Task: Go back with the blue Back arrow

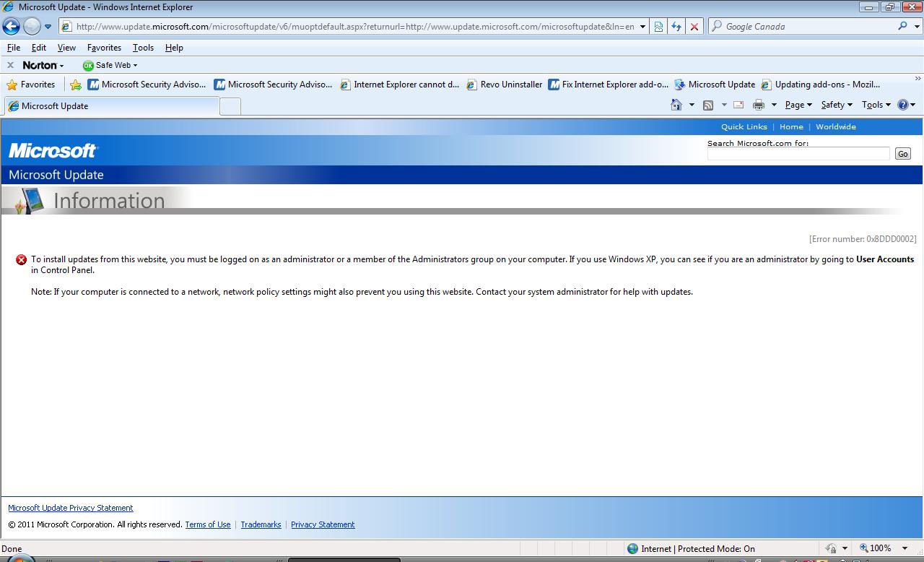Action: point(11,27)
